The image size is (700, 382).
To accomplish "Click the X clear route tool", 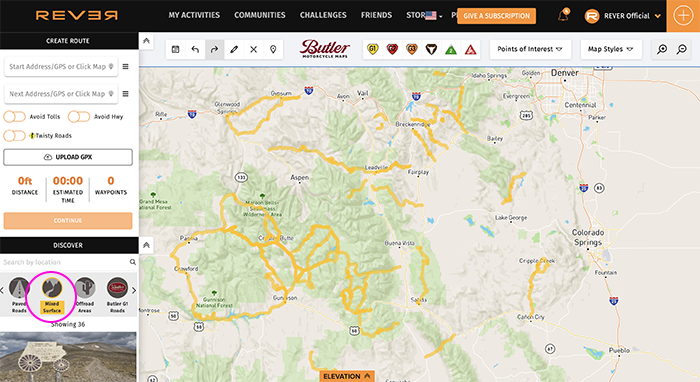I will [x=254, y=50].
